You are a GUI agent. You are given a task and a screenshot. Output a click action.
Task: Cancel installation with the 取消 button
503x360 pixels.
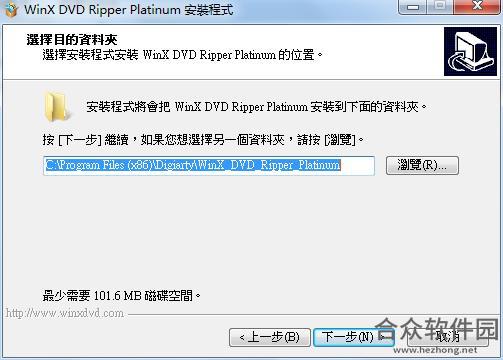click(x=448, y=337)
